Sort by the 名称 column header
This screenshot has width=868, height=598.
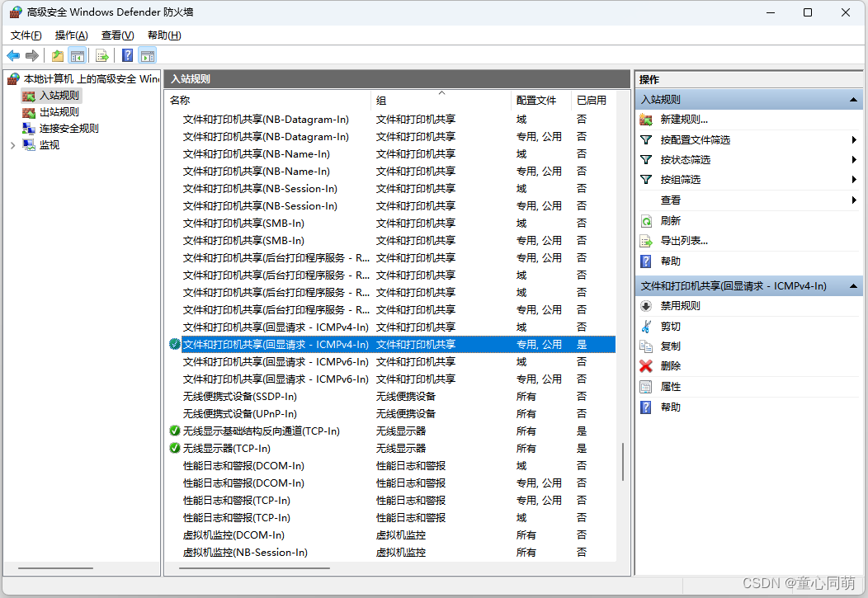click(x=268, y=101)
